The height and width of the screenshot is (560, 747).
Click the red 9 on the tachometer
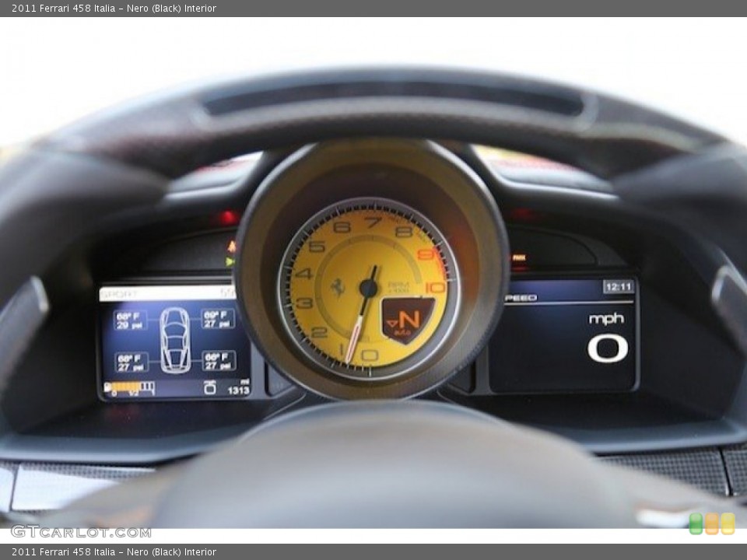click(x=425, y=255)
